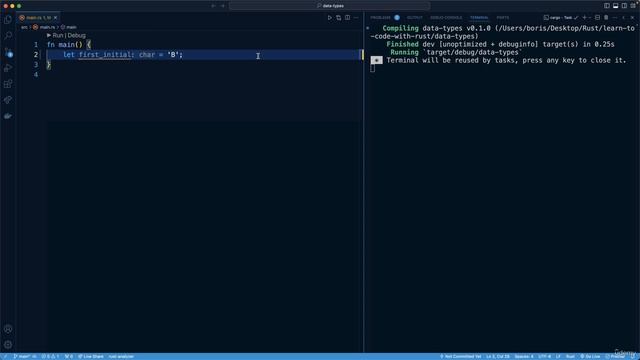Click the Split Editor Right icon
640x360 pixels.
pyautogui.click(x=347, y=18)
